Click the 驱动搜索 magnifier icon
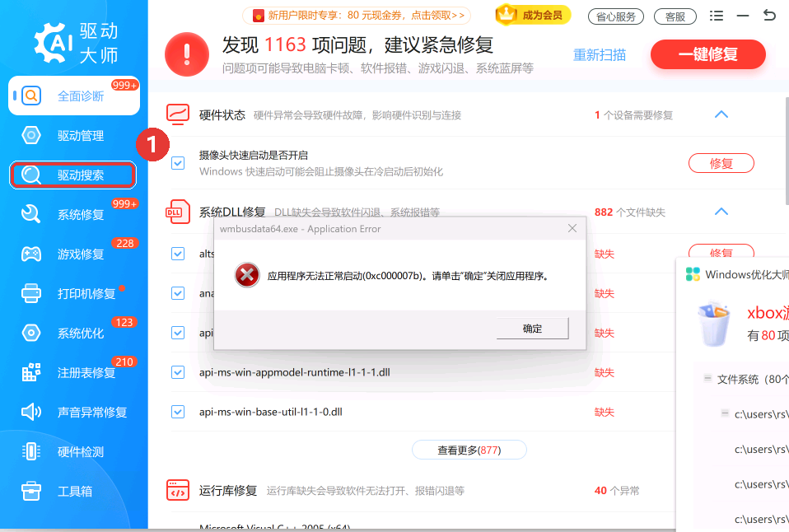Image resolution: width=789 pixels, height=532 pixels. pyautogui.click(x=30, y=175)
